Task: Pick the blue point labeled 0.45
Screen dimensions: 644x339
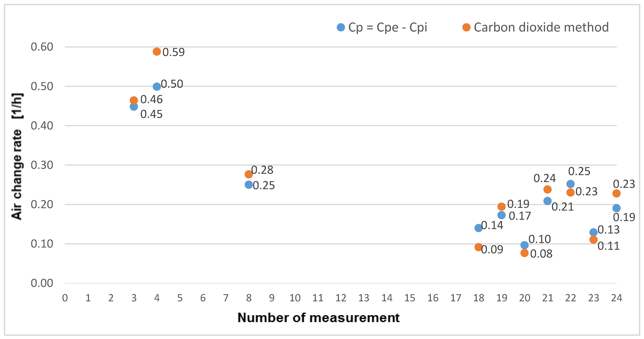Action: pos(134,107)
